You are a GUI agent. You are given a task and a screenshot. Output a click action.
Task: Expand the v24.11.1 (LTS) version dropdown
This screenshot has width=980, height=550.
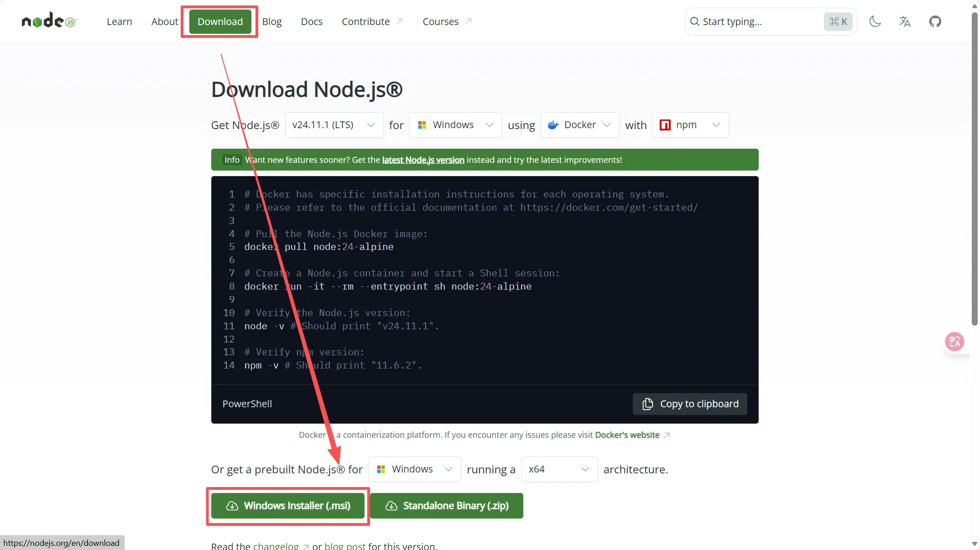(334, 125)
